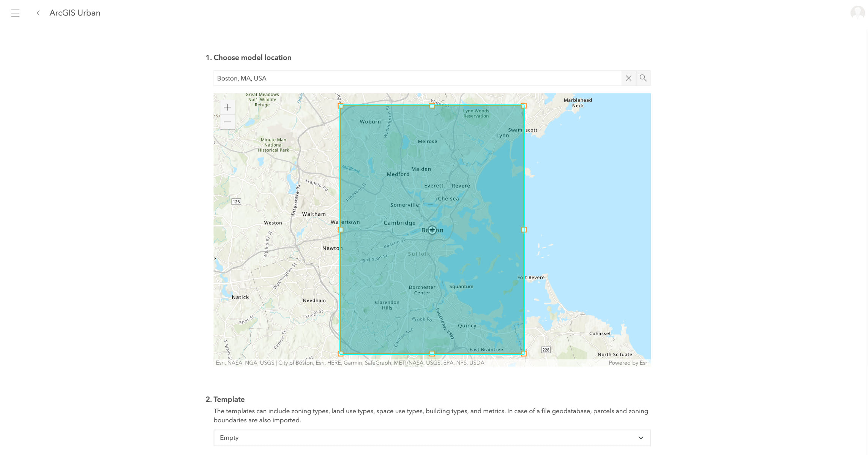Click the right-edge midpoint handle of the extent
The width and height of the screenshot is (868, 455).
pyautogui.click(x=523, y=229)
